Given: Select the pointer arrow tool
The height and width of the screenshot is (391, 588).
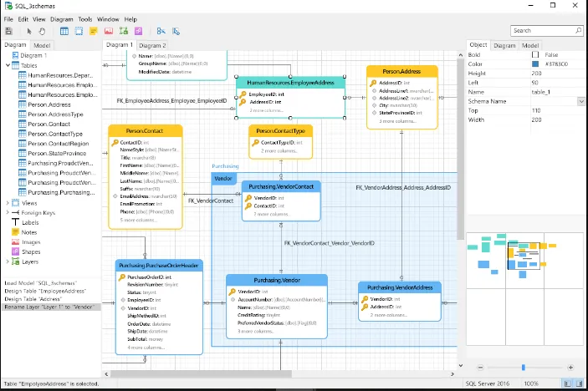Looking at the screenshot, I should (29, 31).
